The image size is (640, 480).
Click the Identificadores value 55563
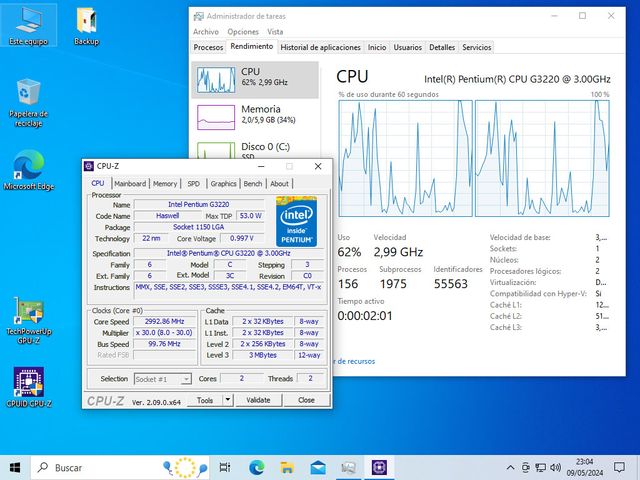[451, 284]
